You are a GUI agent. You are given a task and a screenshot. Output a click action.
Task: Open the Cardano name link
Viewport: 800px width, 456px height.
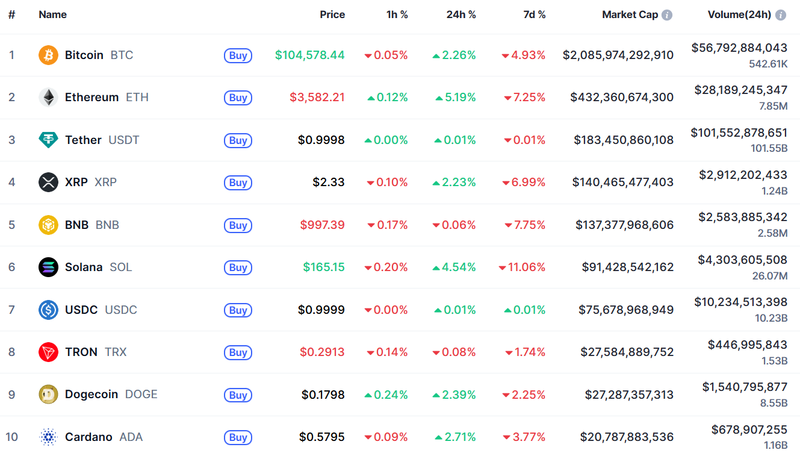(x=90, y=437)
